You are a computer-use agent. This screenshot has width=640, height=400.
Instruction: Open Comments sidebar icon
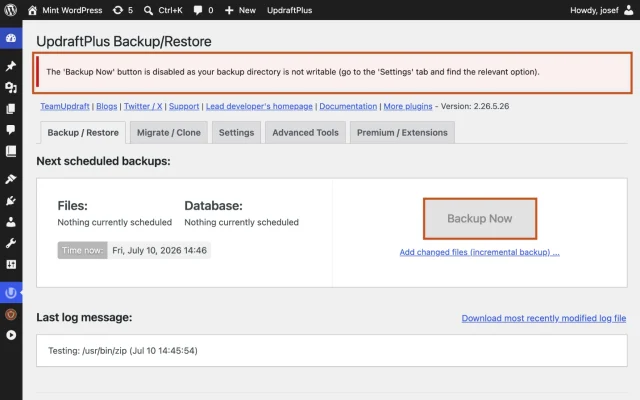click(x=11, y=130)
